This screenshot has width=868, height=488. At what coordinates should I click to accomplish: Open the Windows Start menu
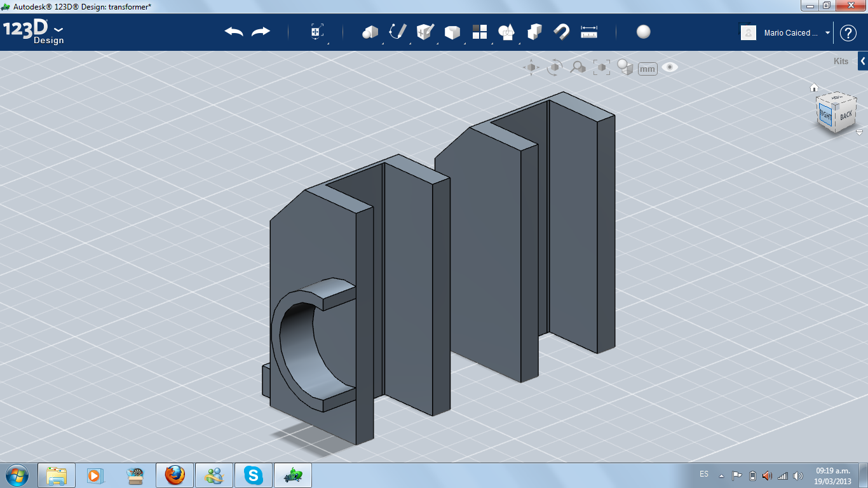tap(16, 475)
